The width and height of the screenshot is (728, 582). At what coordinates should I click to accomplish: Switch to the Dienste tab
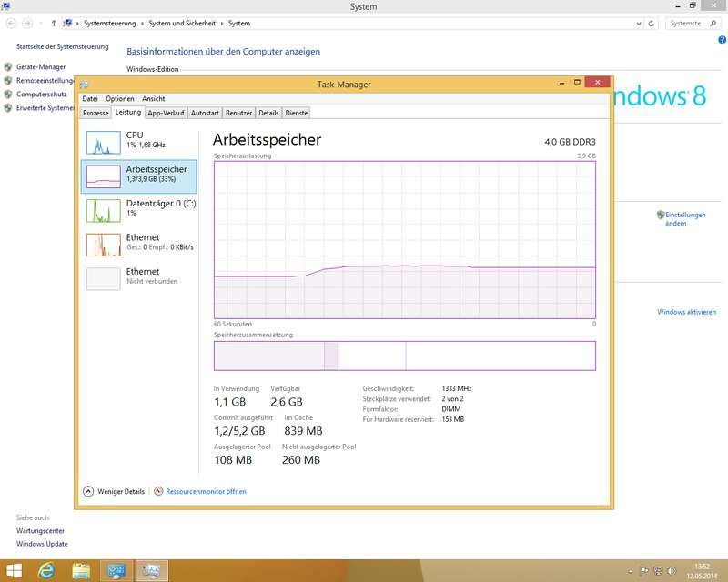(x=297, y=113)
